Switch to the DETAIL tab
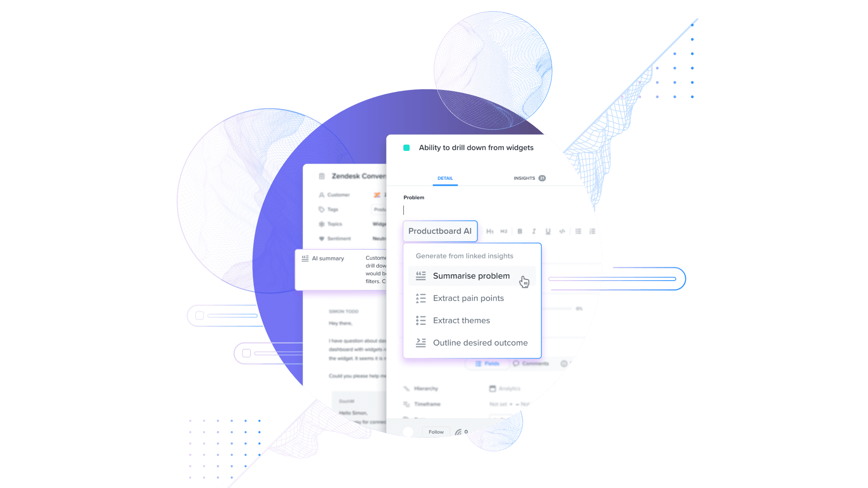The height and width of the screenshot is (488, 868). [x=445, y=178]
